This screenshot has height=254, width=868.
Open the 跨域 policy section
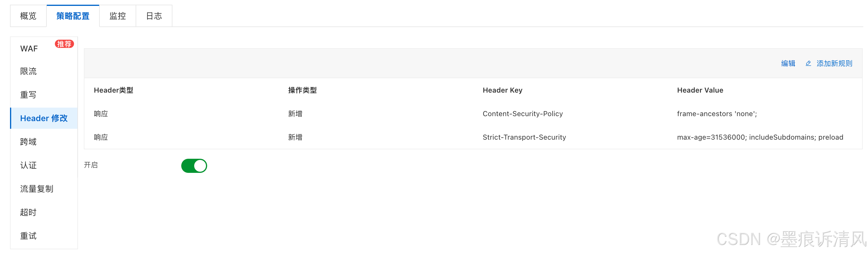click(x=44, y=142)
